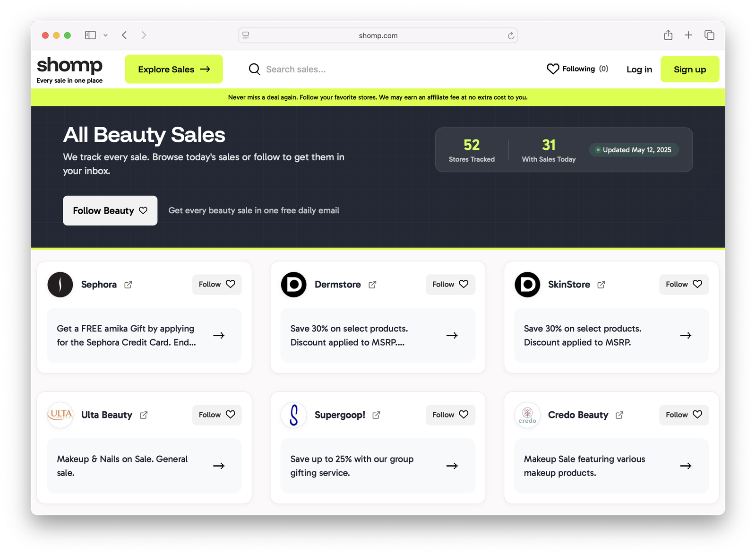756x556 pixels.
Task: Click the affiliate fee notice banner
Action: (x=378, y=97)
